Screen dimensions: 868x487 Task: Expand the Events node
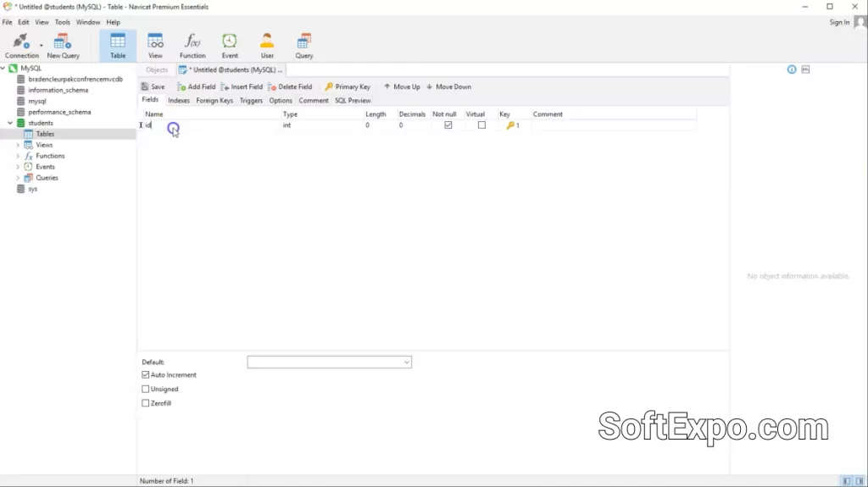coord(18,167)
